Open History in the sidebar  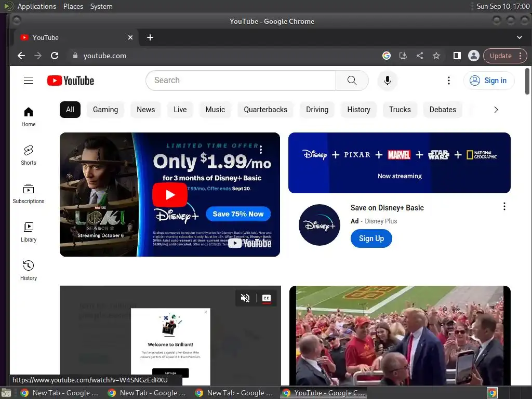click(x=29, y=270)
